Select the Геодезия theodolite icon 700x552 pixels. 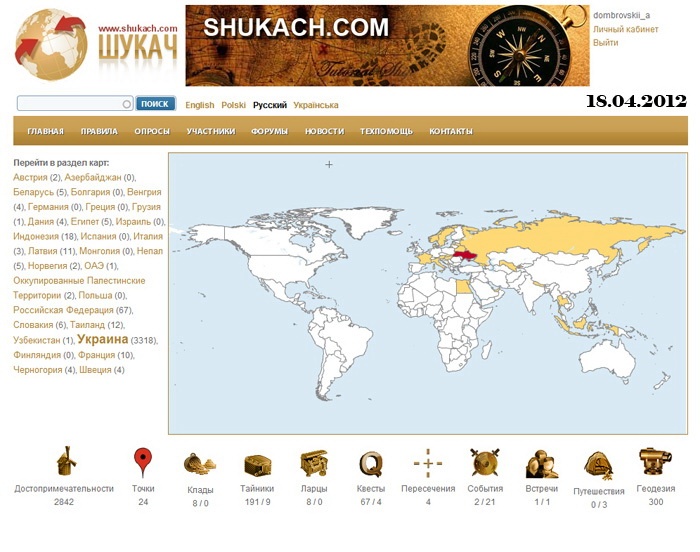pyautogui.click(x=655, y=462)
